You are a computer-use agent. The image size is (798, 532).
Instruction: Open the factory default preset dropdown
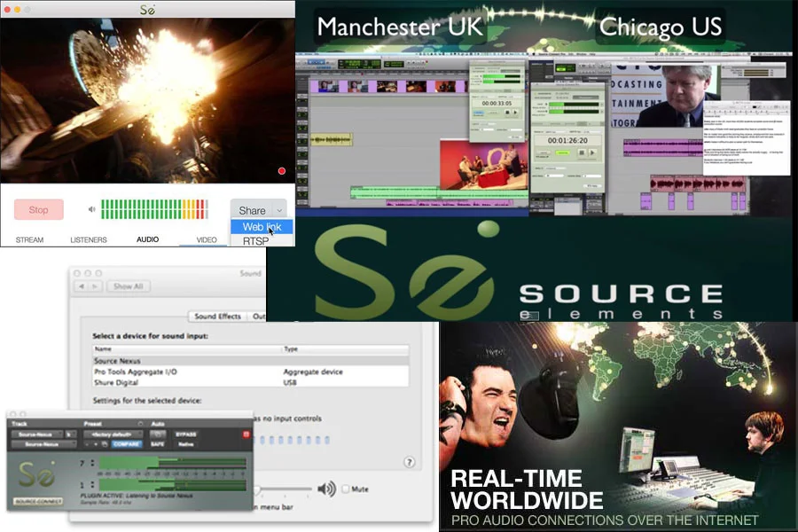(113, 434)
